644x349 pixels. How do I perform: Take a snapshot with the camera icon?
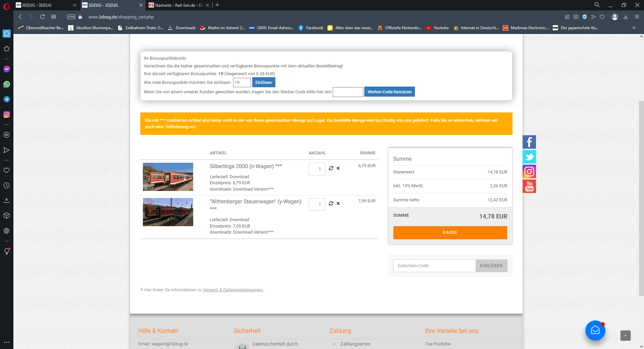pos(576,17)
